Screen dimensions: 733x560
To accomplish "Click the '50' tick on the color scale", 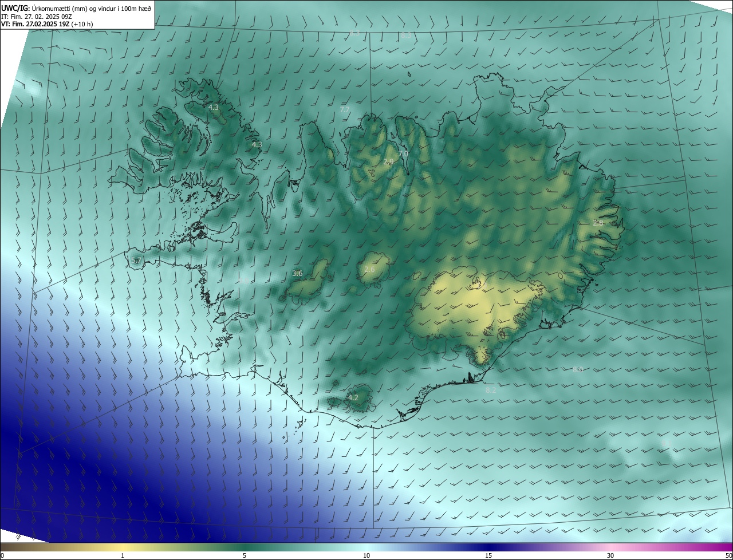I will coord(728,555).
